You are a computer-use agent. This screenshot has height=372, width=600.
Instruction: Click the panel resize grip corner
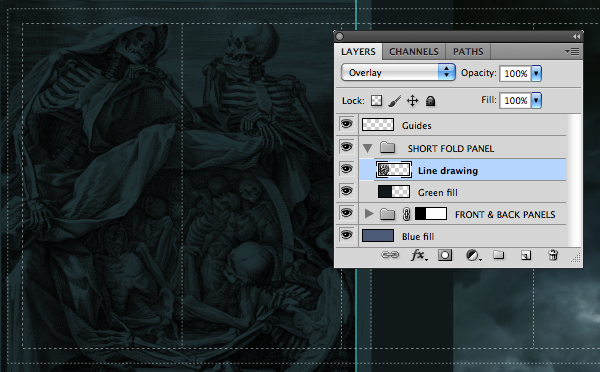click(576, 259)
